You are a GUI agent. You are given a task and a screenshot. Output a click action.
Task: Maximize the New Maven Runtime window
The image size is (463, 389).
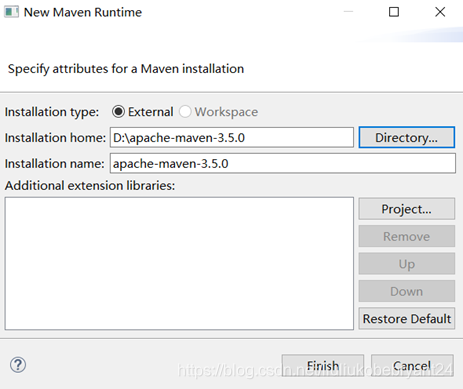(x=394, y=12)
